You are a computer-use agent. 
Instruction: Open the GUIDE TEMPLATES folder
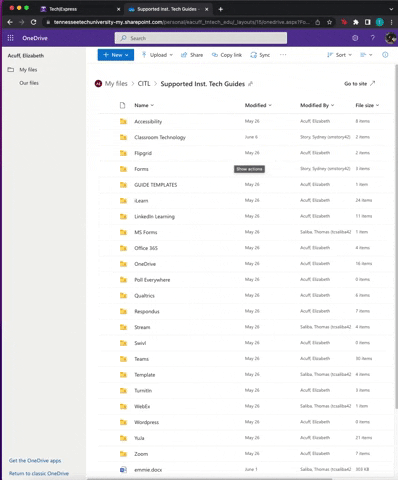(155, 185)
